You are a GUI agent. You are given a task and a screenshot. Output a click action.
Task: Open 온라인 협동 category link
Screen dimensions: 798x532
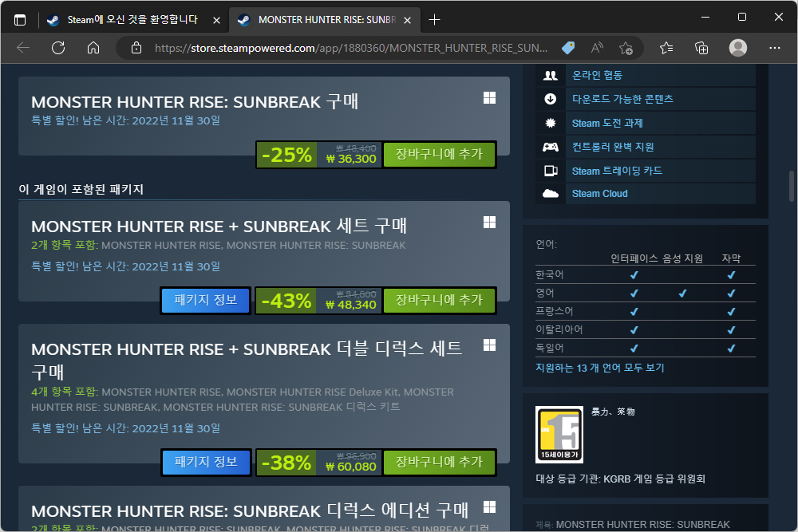click(x=597, y=75)
